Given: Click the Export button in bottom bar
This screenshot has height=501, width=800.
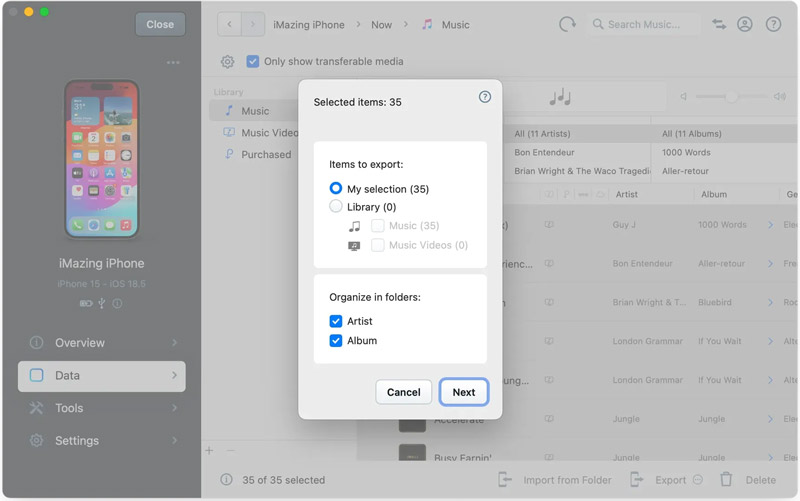Looking at the screenshot, I should [x=659, y=480].
